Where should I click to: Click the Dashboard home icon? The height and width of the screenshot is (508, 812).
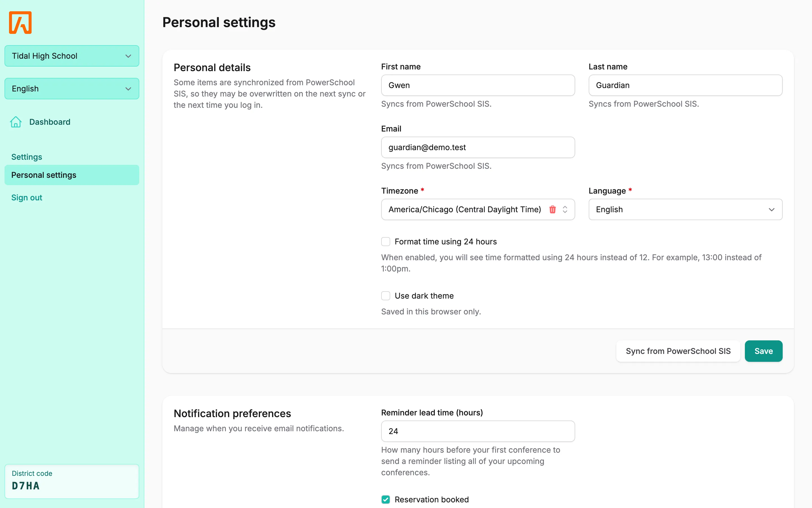(16, 122)
